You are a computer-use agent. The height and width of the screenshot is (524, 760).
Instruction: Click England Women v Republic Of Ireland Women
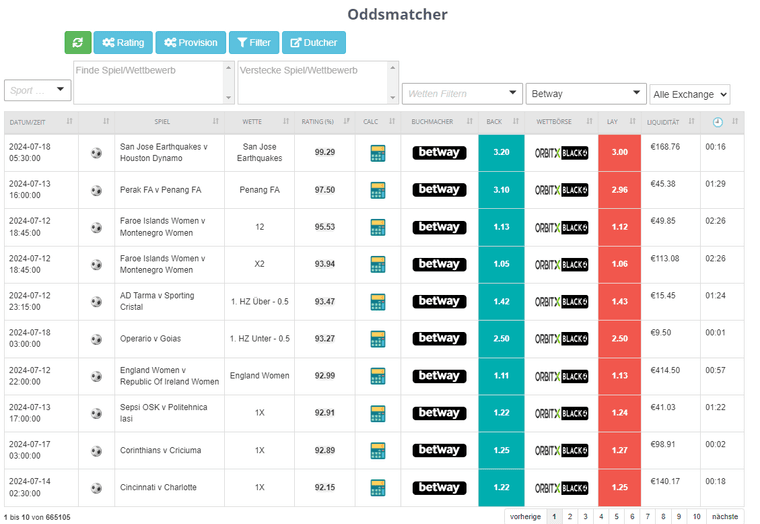pyautogui.click(x=169, y=376)
